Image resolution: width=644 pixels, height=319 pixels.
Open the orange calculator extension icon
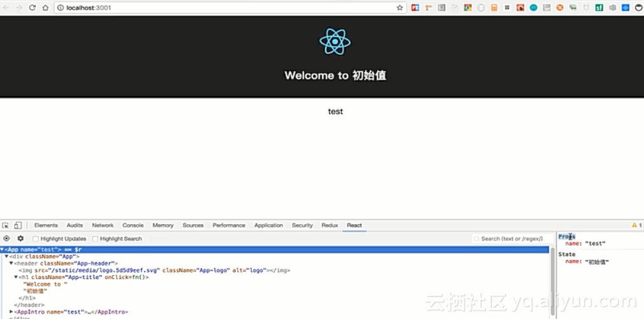point(494,8)
